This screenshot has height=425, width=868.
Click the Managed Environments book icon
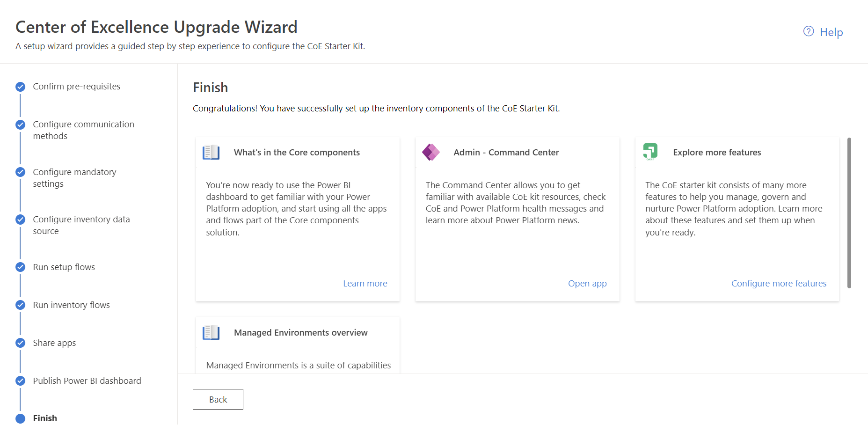(211, 332)
